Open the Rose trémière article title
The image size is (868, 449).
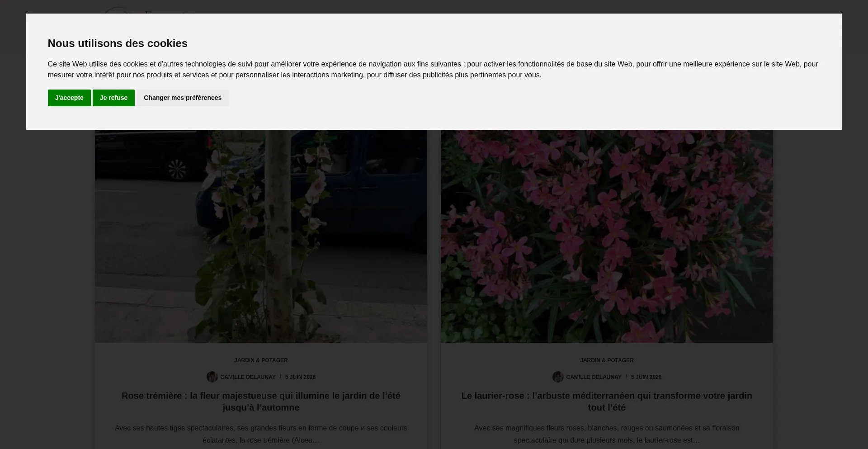point(261,402)
